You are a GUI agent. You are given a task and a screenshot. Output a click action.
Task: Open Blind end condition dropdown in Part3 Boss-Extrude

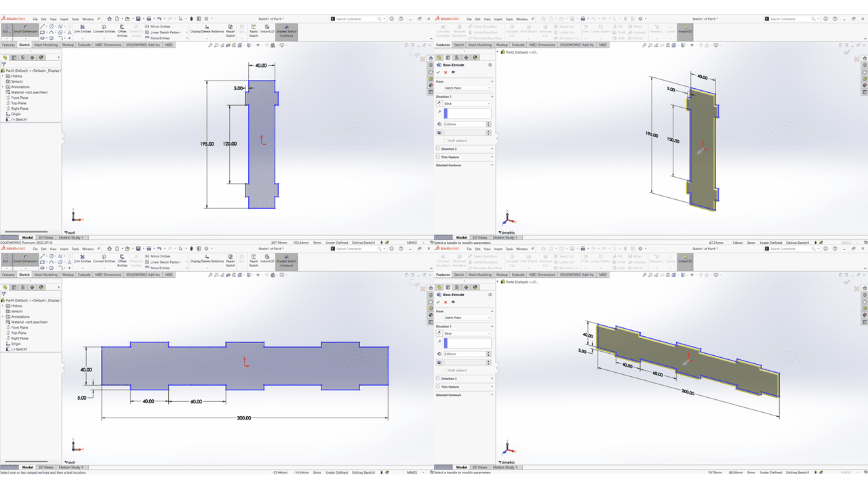[x=467, y=104]
